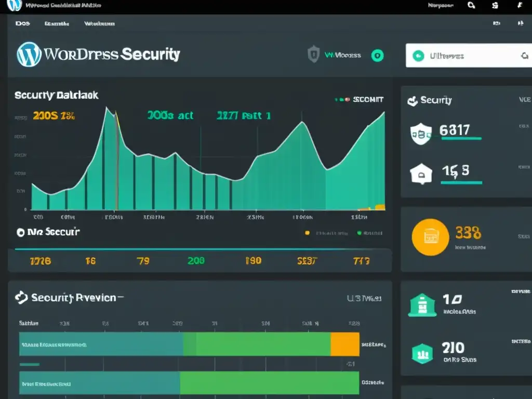Screen dimensions: 532x399
Task: Expand the Security side panel header
Action: coord(430,101)
